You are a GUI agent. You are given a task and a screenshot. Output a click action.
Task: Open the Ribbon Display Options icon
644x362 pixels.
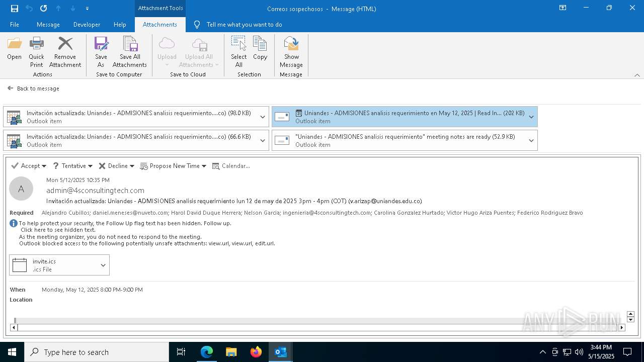[563, 8]
